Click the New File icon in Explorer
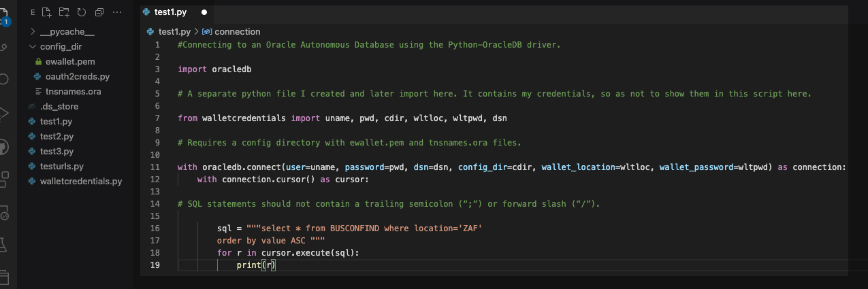Viewport: 868px width, 289px height. click(x=46, y=12)
